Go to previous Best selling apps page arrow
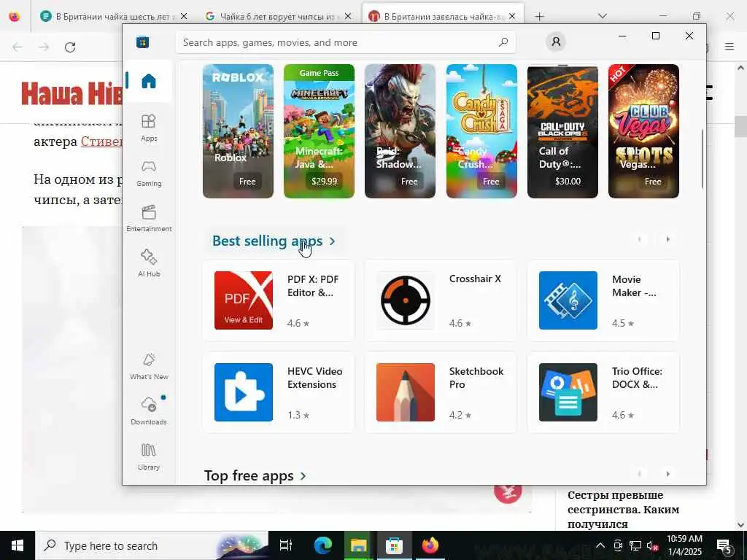The height and width of the screenshot is (560, 747). coord(639,239)
